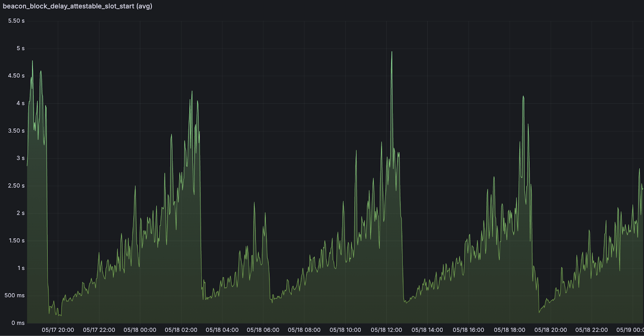Image resolution: width=644 pixels, height=336 pixels.
Task: Click the tallest spike peak near 05/18 12:00
Action: (392, 52)
